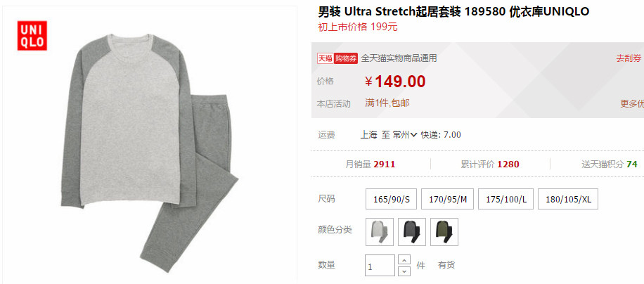Click the 送天猫积分 74 item
Screen dimensions: 644x284
(609, 164)
